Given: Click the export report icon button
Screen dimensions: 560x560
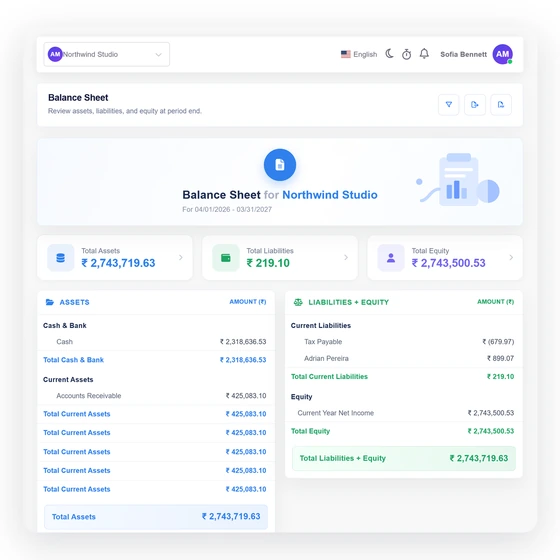Looking at the screenshot, I should coord(475,105).
